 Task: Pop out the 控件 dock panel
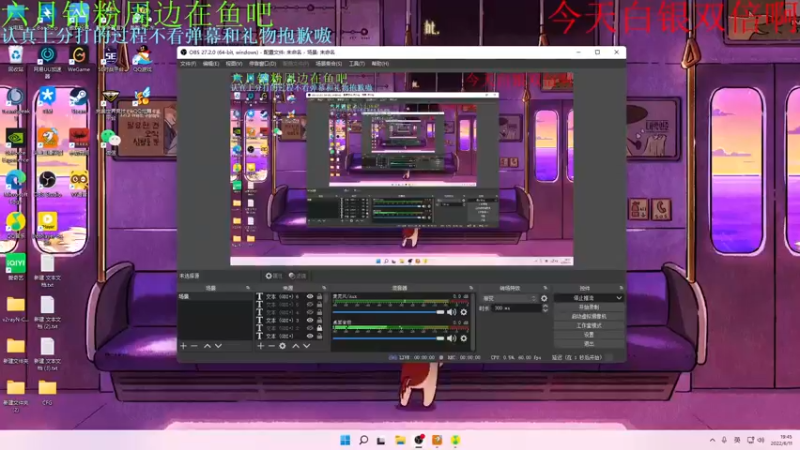[x=621, y=288]
